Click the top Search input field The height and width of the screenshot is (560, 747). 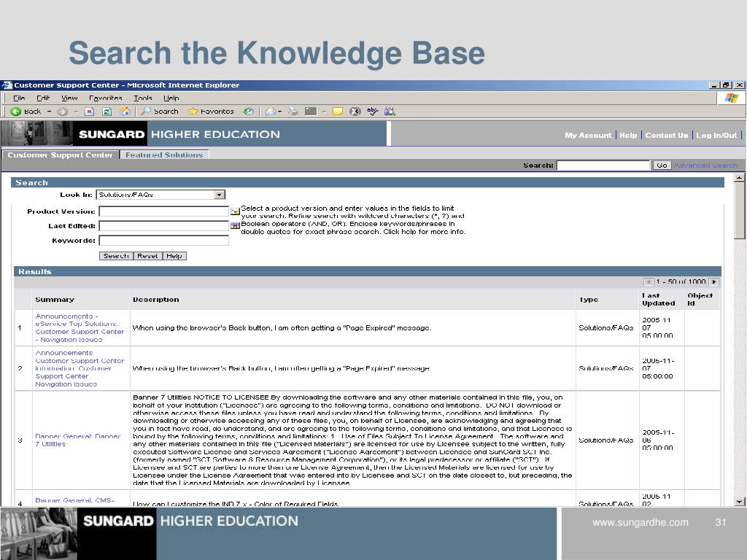(x=603, y=166)
